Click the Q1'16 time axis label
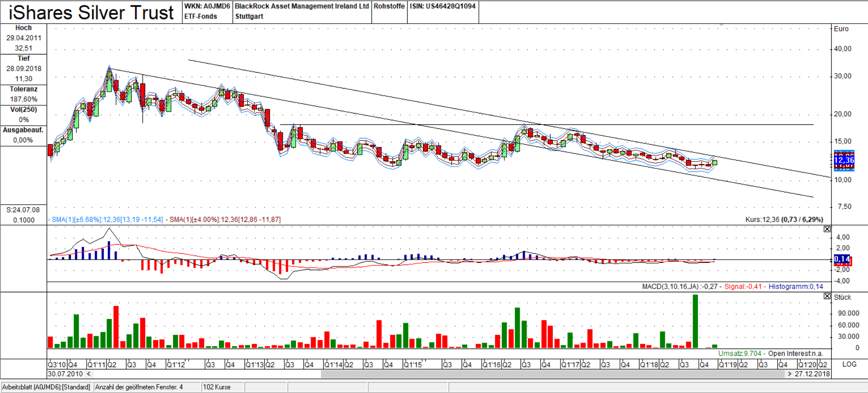This screenshot has width=868, height=393. [x=492, y=364]
